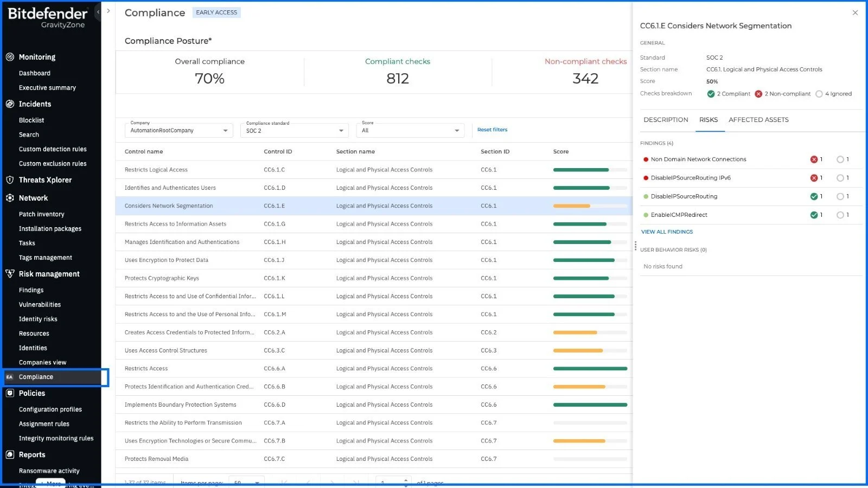Close the Considers Network Segmentation details panel
This screenshot has height=488, width=868.
(855, 12)
